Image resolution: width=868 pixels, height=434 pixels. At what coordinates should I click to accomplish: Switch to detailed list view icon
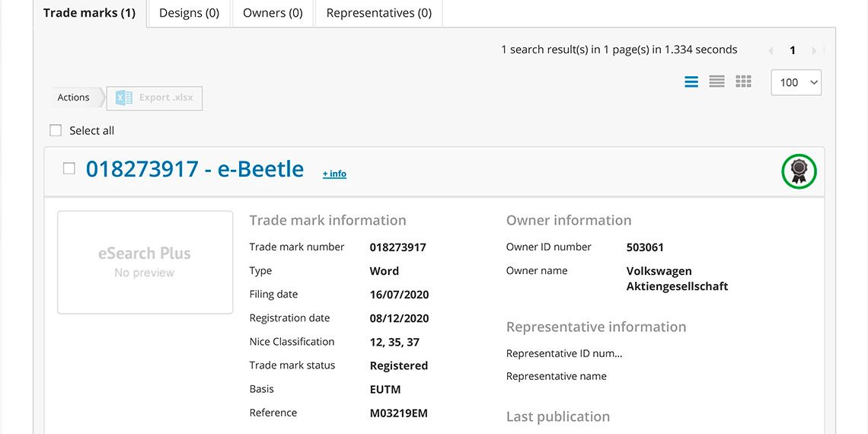pos(691,81)
